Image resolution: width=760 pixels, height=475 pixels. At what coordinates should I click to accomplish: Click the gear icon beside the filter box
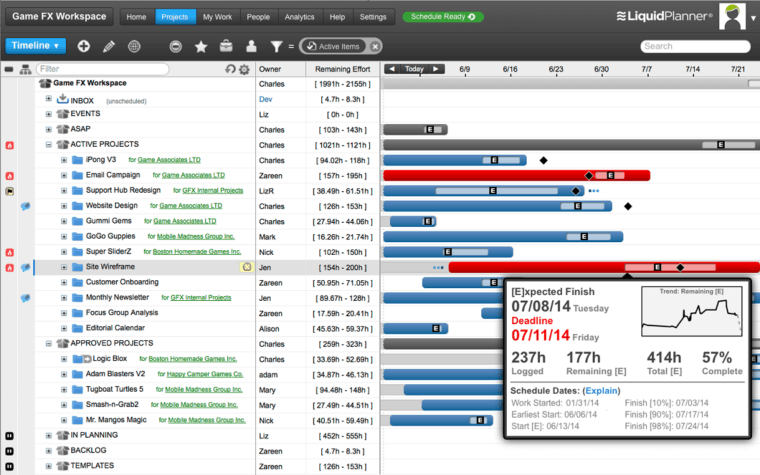click(x=244, y=69)
